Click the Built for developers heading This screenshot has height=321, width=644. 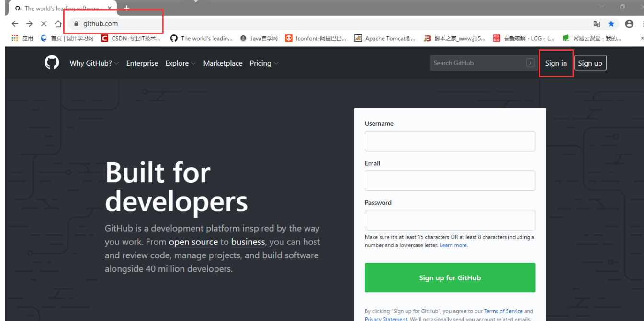[x=177, y=187]
